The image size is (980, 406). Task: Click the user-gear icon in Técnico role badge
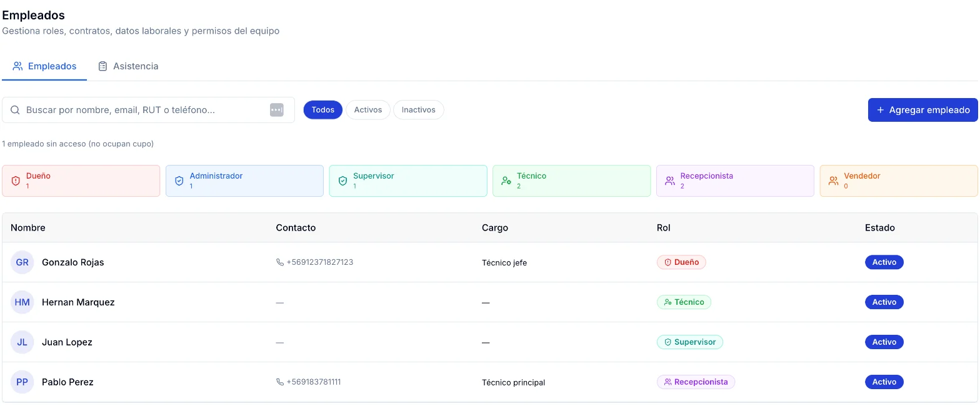pos(667,302)
